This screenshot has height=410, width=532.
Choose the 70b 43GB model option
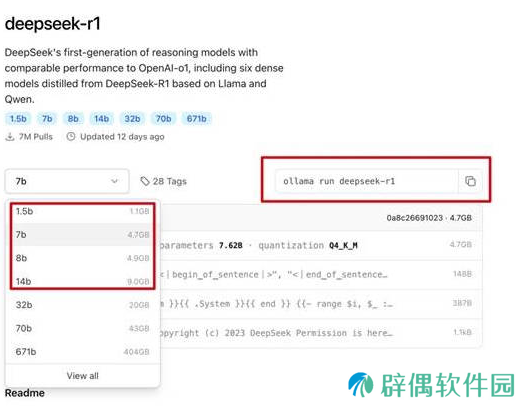82,329
